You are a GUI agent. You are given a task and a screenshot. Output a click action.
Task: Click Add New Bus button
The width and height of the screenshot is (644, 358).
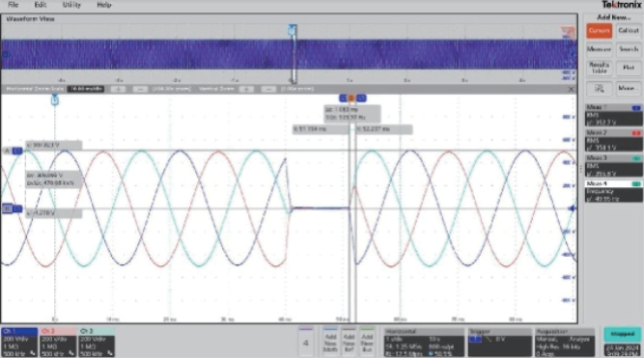(367, 342)
